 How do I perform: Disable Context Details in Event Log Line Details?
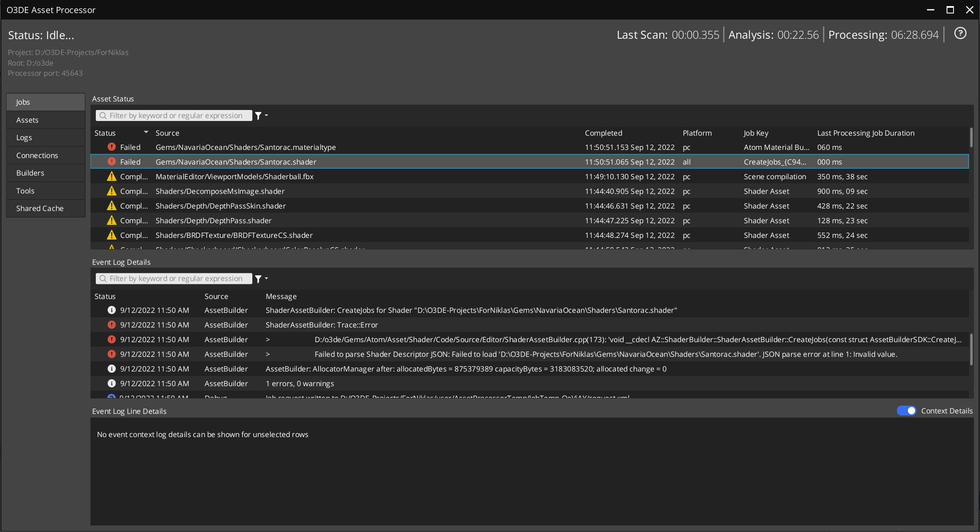pos(906,411)
